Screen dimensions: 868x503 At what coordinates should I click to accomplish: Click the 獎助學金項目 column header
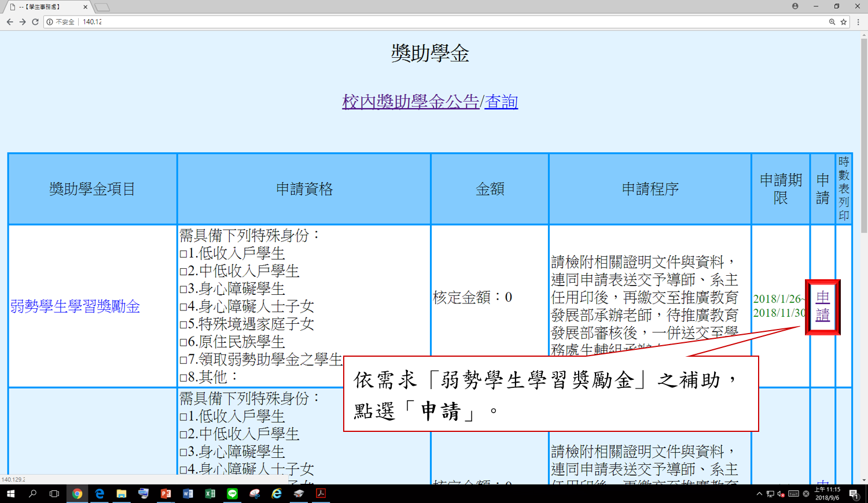[x=93, y=189]
